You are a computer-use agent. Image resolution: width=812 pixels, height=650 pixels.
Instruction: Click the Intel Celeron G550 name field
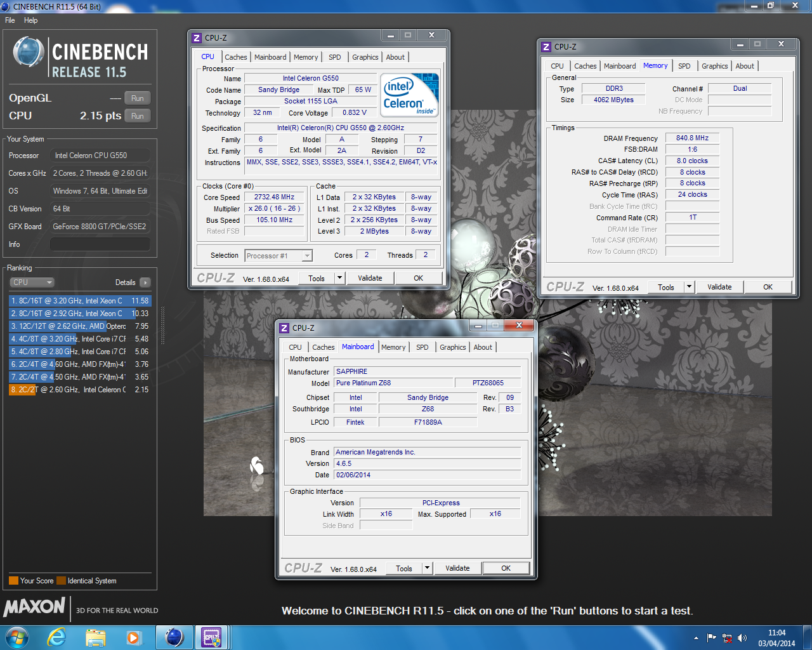tap(311, 79)
